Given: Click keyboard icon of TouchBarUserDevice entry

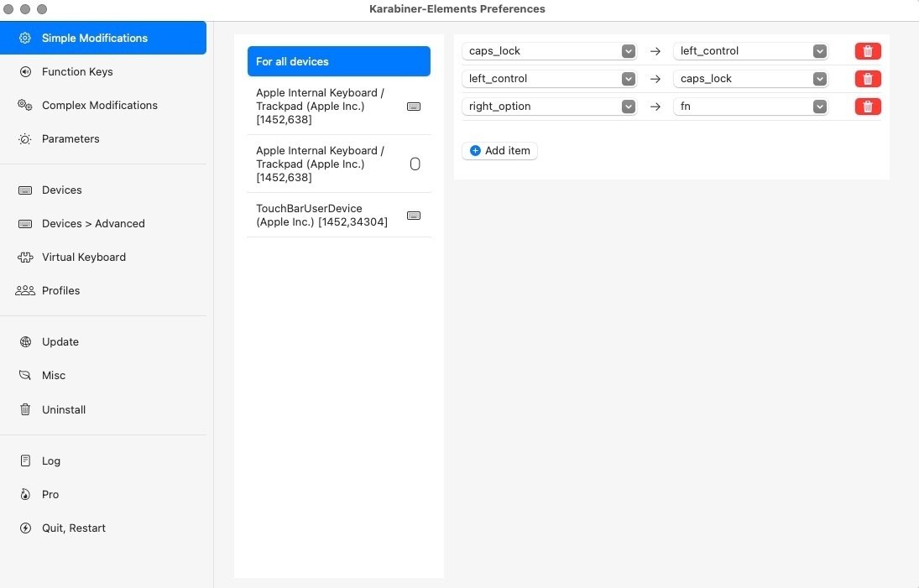Looking at the screenshot, I should point(414,216).
